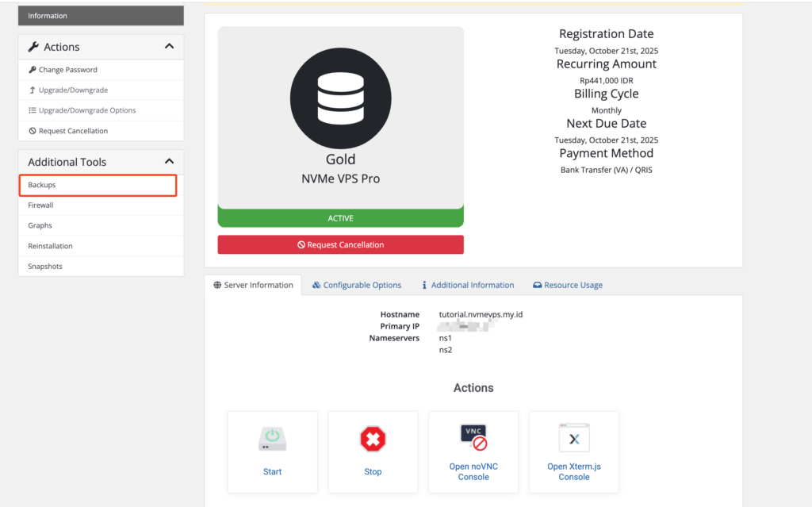Open the noVNC console icon
This screenshot has height=507, width=812.
[473, 437]
